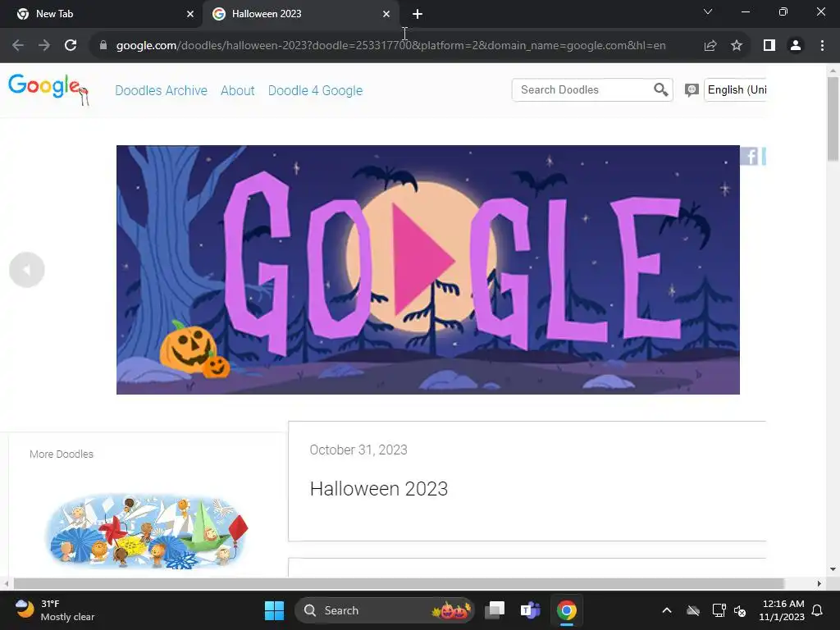Open a new tab with plus button

pyautogui.click(x=418, y=14)
